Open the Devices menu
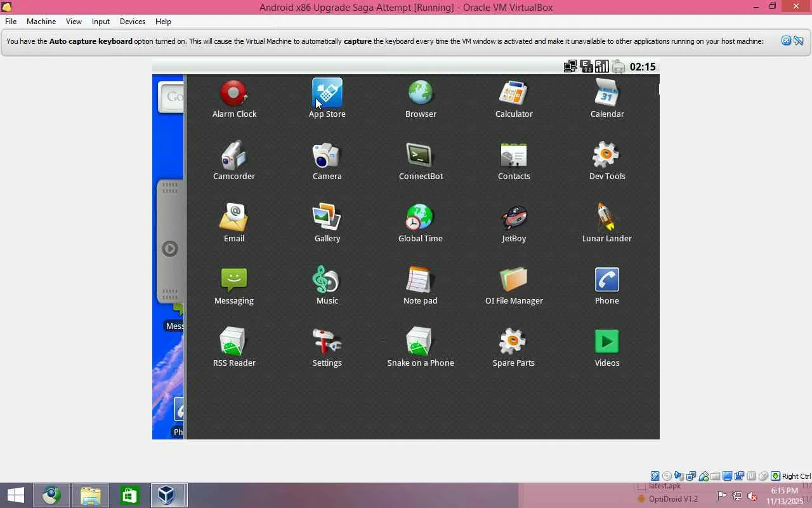This screenshot has height=508, width=812. [x=133, y=22]
